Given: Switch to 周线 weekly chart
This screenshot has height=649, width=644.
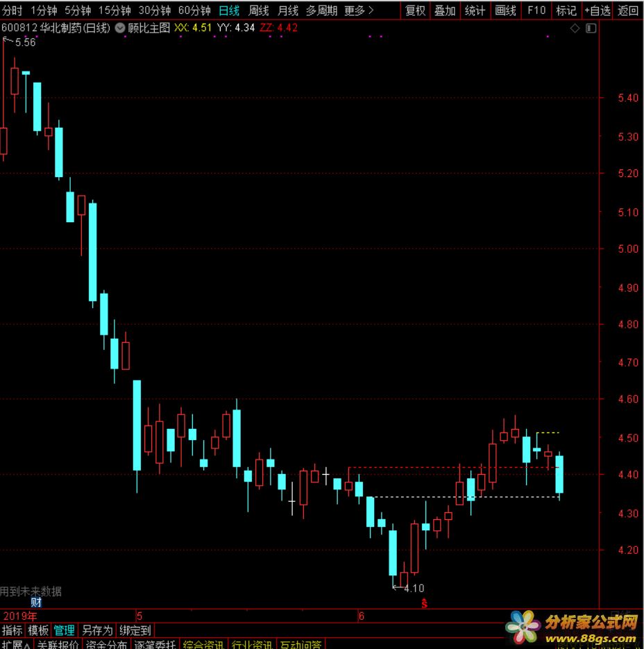Looking at the screenshot, I should (x=259, y=10).
